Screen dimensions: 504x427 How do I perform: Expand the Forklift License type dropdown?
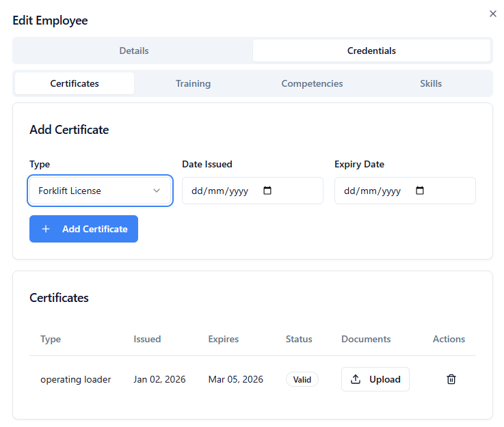(100, 191)
